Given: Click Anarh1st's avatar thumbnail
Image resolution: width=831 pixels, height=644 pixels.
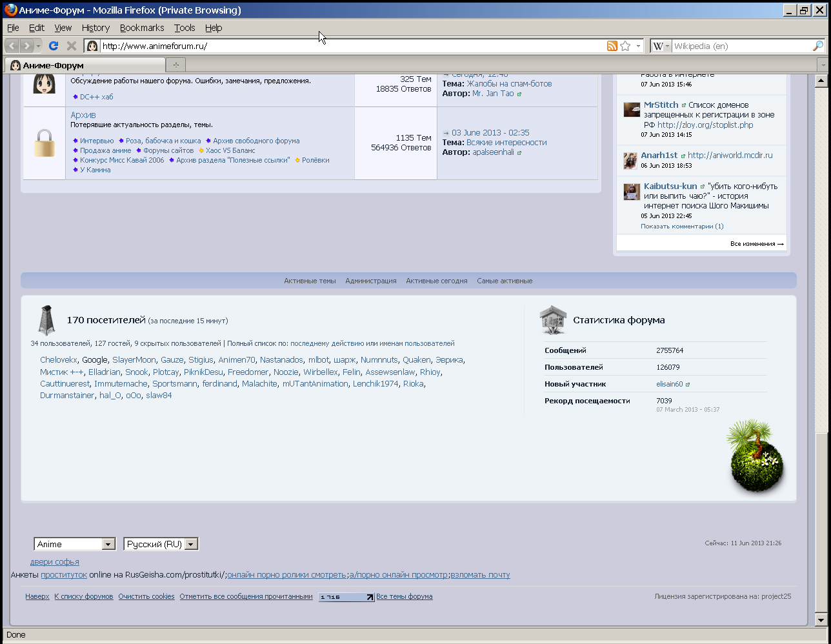Looking at the screenshot, I should pos(630,160).
